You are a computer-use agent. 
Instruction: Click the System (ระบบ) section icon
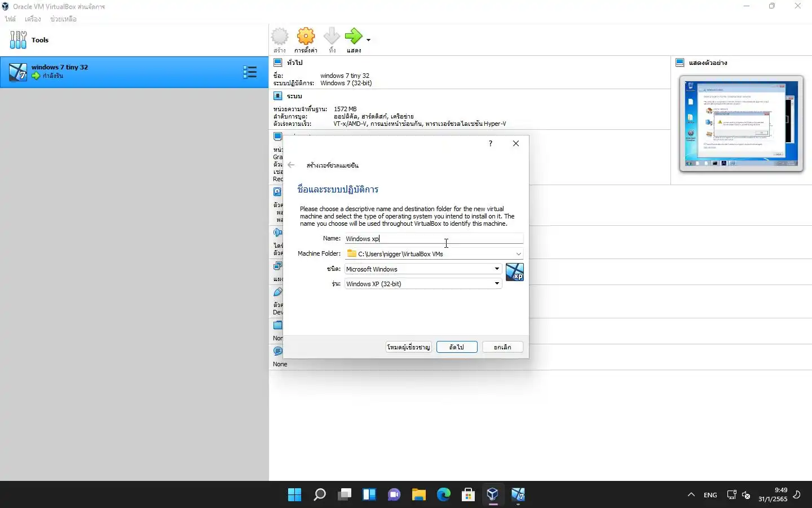(x=277, y=96)
